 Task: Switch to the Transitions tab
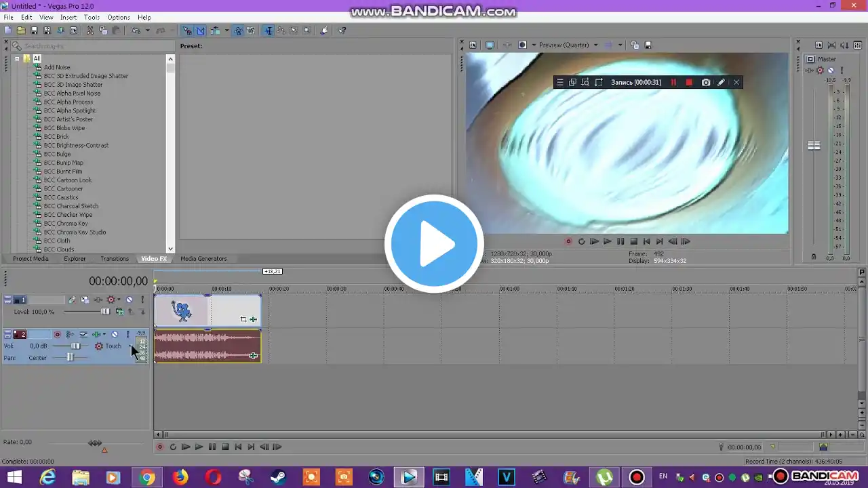(115, 259)
